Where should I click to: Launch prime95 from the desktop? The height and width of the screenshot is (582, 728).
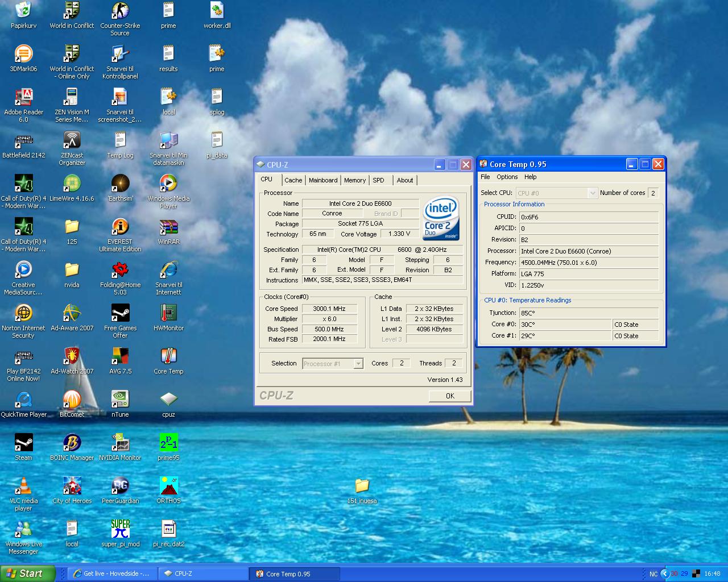[168, 442]
